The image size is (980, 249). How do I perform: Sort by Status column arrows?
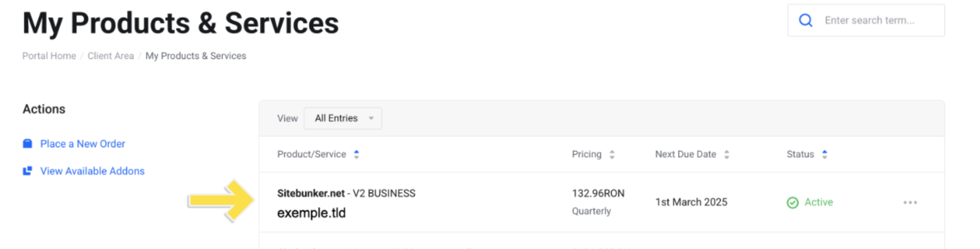pyautogui.click(x=825, y=154)
